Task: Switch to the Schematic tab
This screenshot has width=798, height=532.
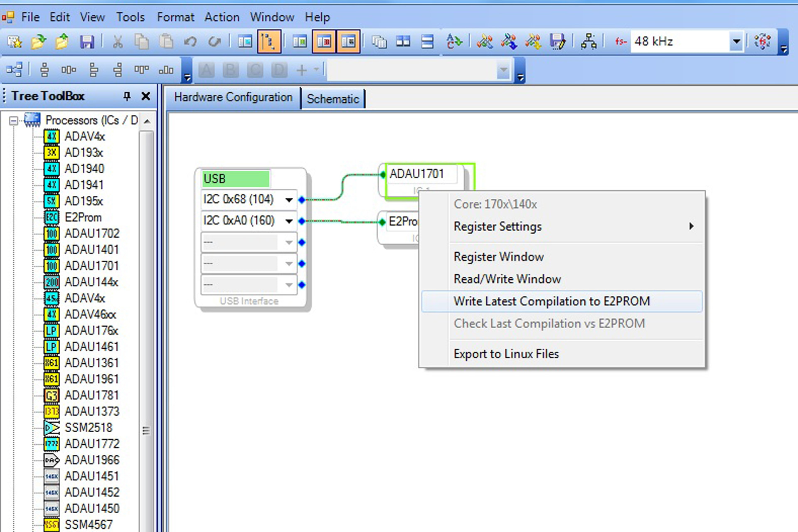Action: [x=332, y=99]
